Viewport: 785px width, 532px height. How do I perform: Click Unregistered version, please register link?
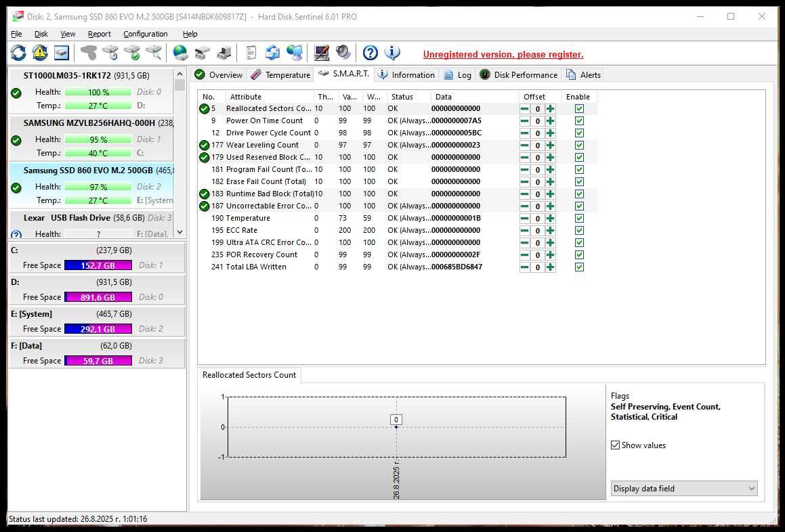(503, 55)
